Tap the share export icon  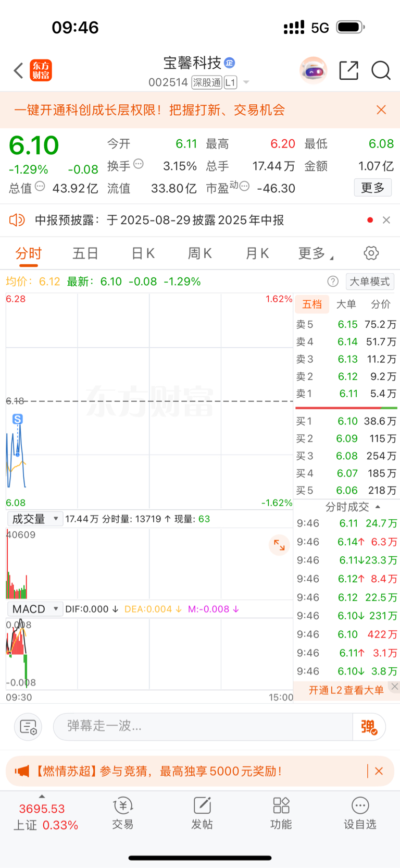pyautogui.click(x=348, y=70)
